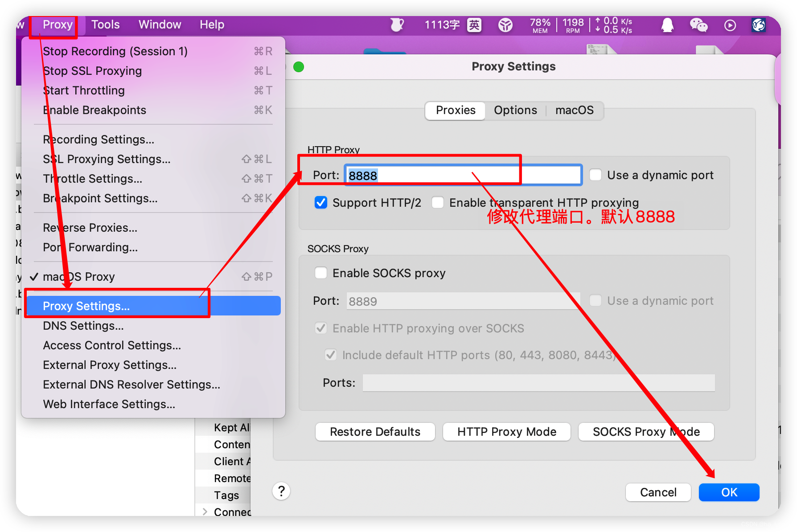Viewport: 797px width, 532px height.
Task: Open QQ penguin icon in menu bar
Action: [667, 25]
